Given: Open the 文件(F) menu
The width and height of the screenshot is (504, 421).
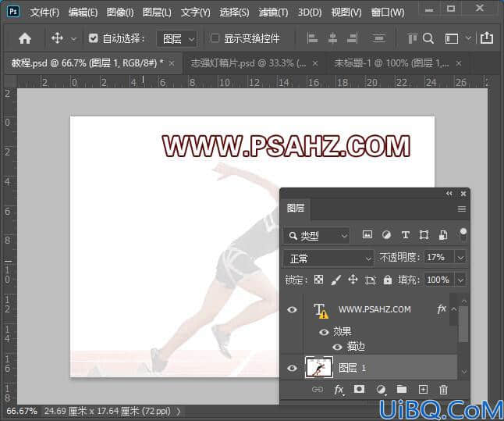Looking at the screenshot, I should coord(44,12).
